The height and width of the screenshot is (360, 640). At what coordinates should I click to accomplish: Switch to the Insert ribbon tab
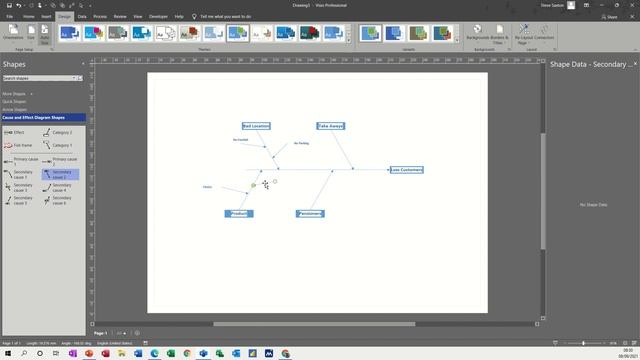pyautogui.click(x=46, y=17)
